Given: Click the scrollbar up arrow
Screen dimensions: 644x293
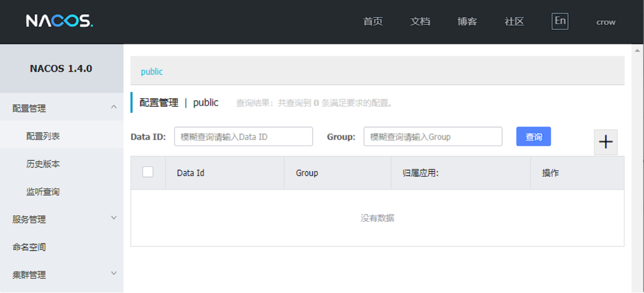Looking at the screenshot, I should [638, 50].
